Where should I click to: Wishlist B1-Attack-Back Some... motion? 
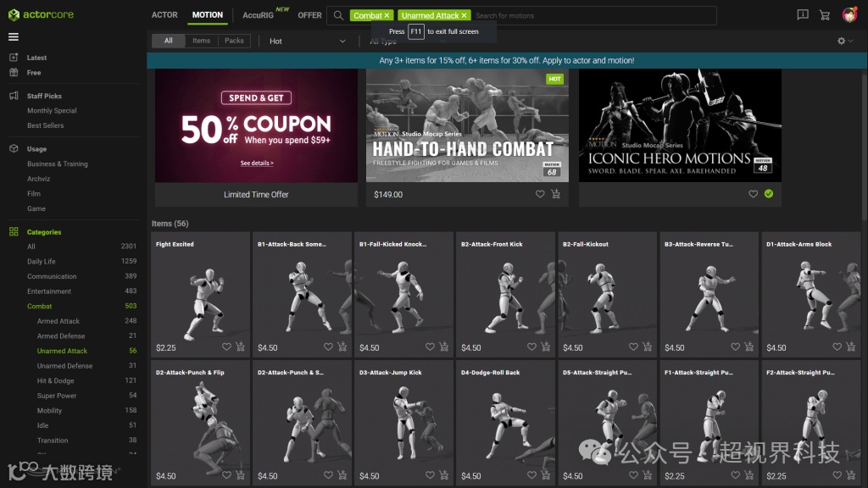[328, 347]
